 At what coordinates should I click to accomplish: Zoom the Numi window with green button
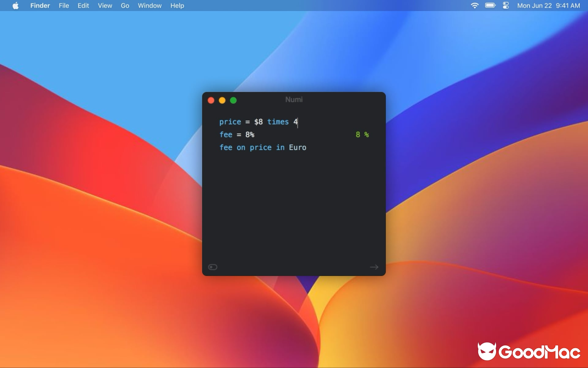pos(233,100)
